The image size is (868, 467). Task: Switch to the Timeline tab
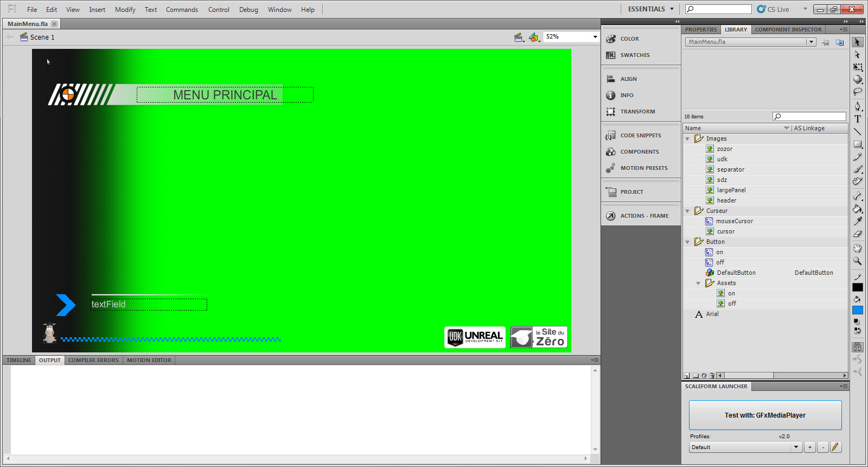click(x=19, y=360)
